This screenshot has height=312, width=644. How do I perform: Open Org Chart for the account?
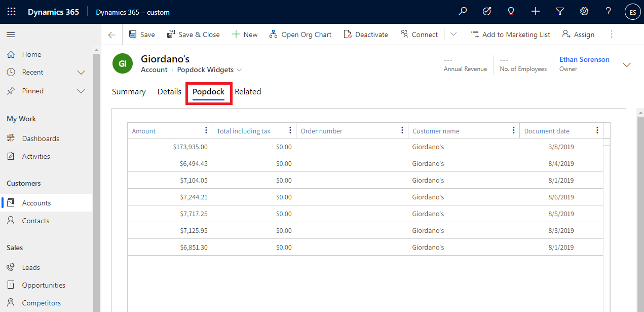point(300,34)
